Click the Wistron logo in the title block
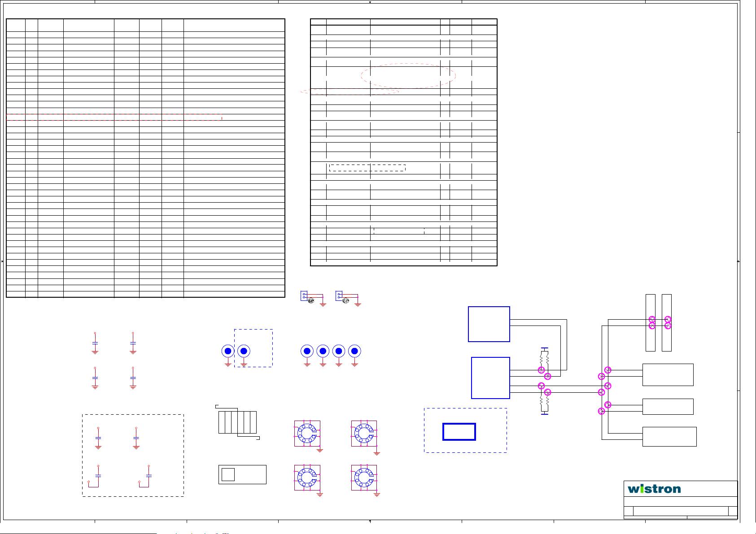Screen dimensions: 756x534 pos(654,489)
